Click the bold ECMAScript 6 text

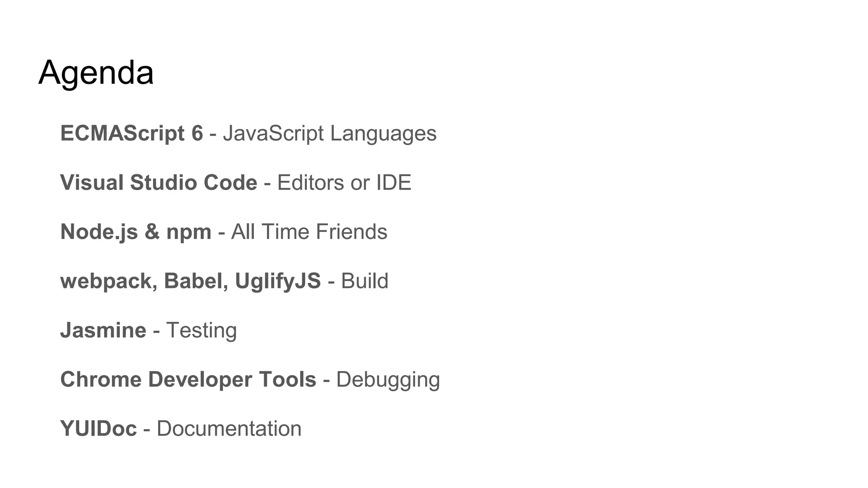pos(131,133)
